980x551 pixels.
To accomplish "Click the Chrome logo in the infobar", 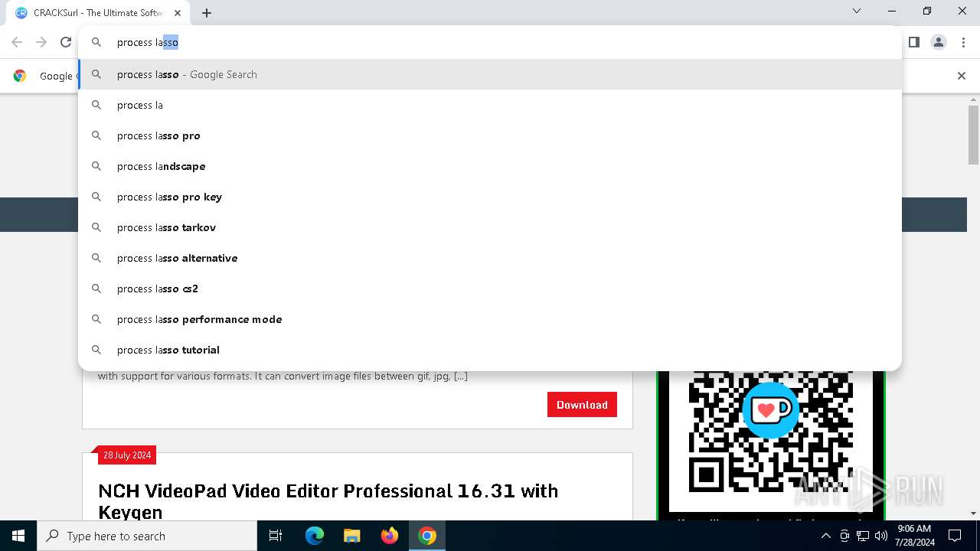I will coord(20,76).
